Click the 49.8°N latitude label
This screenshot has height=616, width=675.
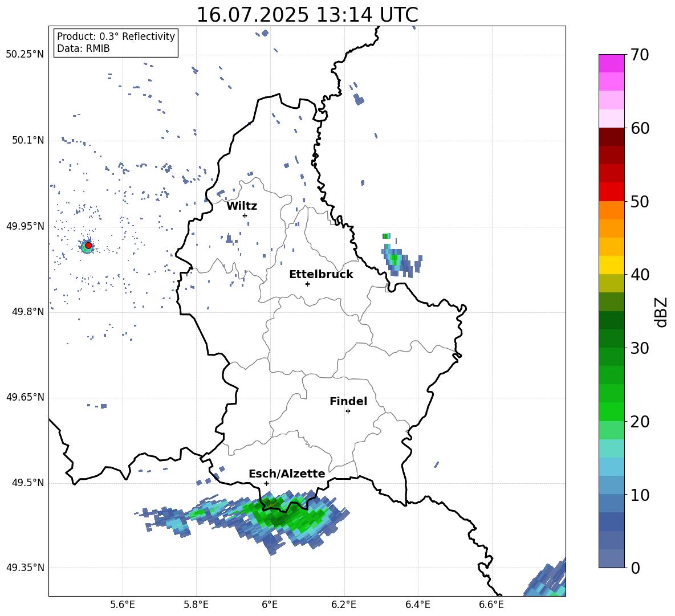[28, 312]
